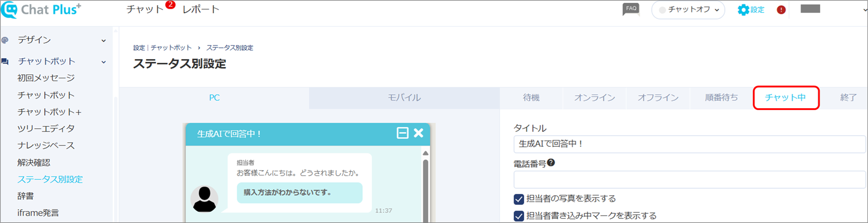Click the settings gear icon
This screenshot has height=223, width=868.
click(x=743, y=10)
